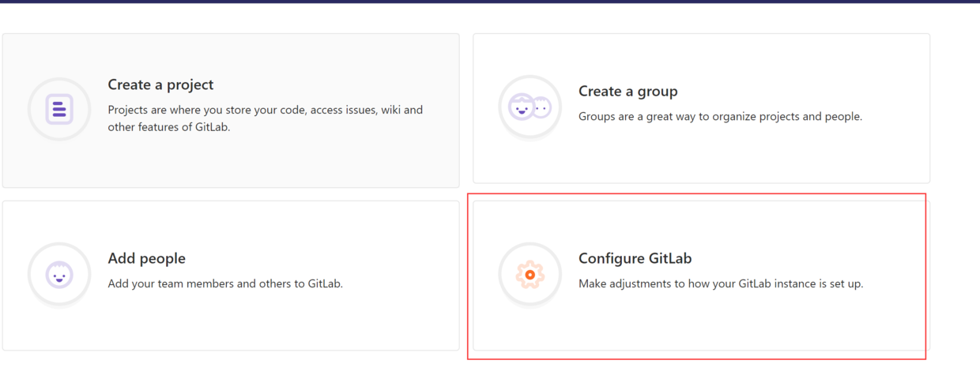980x375 pixels.
Task: Open the Create a project heading
Action: coord(160,84)
